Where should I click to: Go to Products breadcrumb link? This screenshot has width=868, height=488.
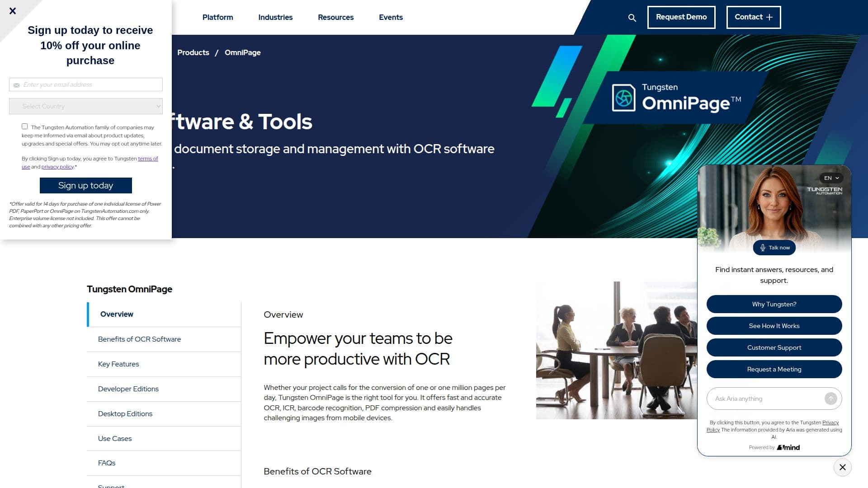tap(193, 52)
